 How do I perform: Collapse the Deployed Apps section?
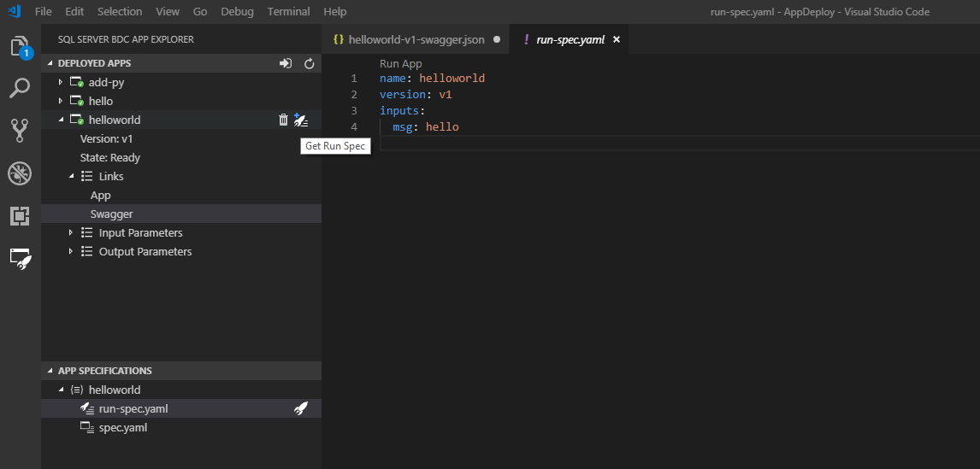point(50,63)
